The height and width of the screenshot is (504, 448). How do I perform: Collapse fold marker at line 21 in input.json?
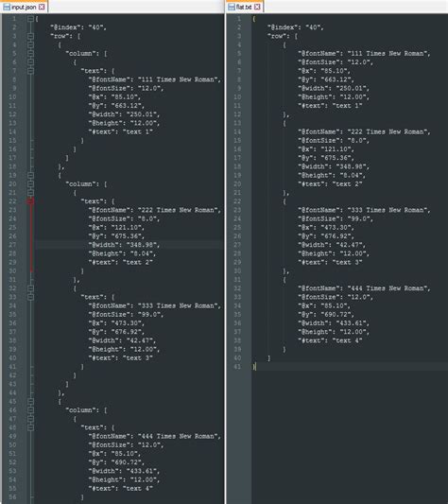coord(30,193)
